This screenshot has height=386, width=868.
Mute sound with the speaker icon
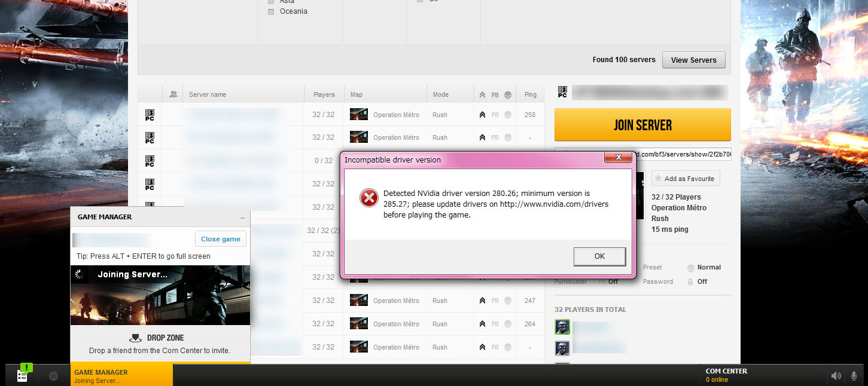836,376
